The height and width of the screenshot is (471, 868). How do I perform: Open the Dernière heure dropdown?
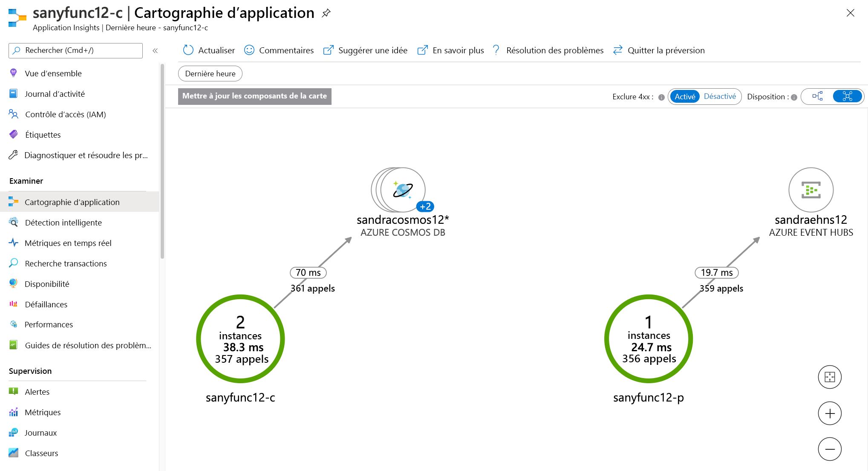click(x=211, y=73)
